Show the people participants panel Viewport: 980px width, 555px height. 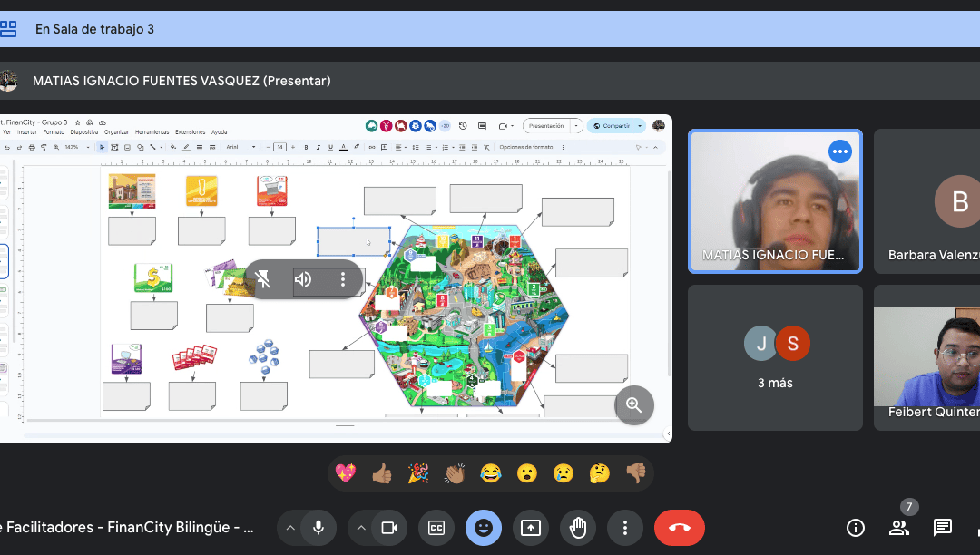(898, 528)
